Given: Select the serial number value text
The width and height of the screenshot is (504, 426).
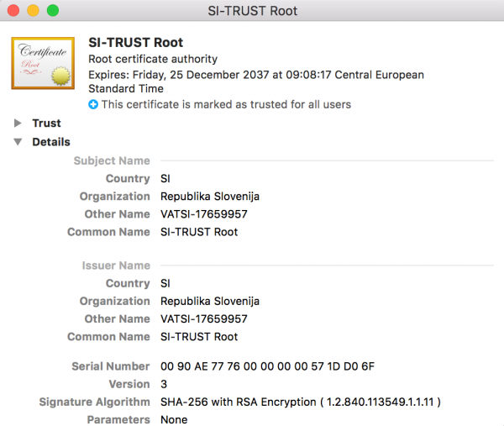Looking at the screenshot, I should 267,366.
